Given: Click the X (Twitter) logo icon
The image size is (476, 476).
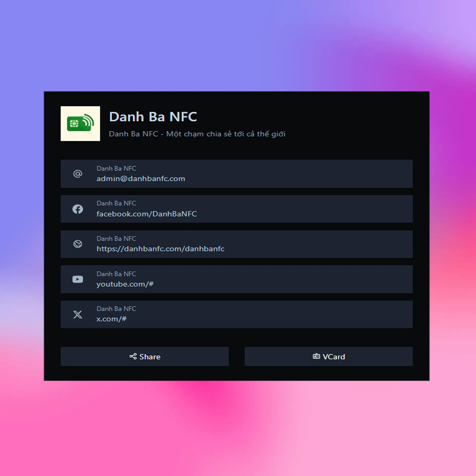Looking at the screenshot, I should (x=78, y=314).
